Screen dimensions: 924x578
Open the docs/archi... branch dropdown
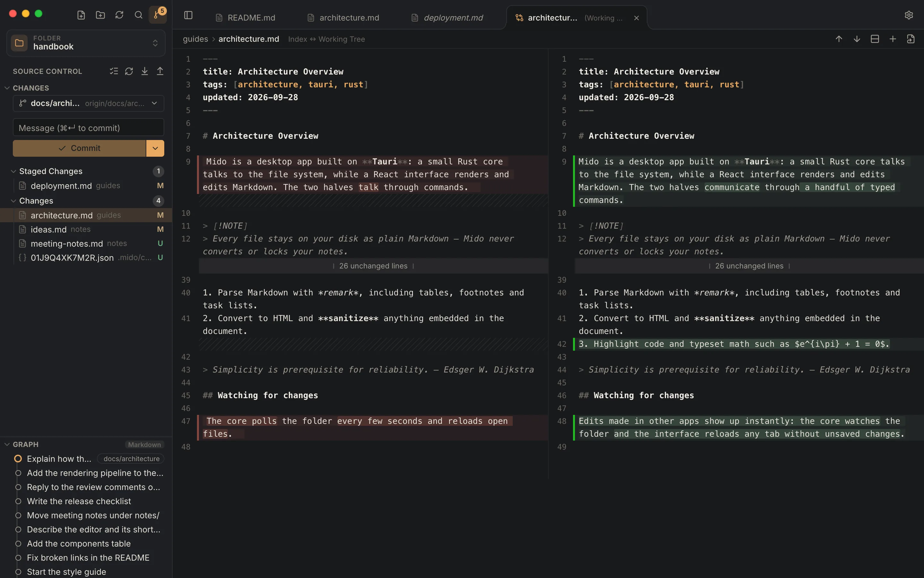89,103
